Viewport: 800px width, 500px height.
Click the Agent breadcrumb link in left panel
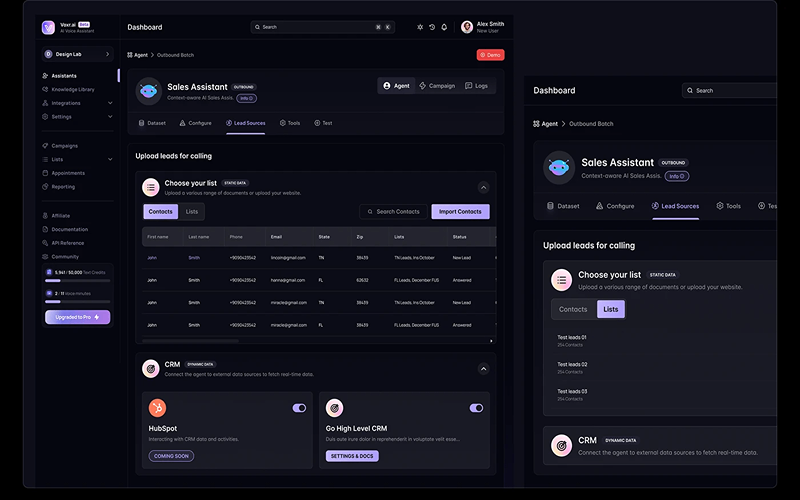click(x=137, y=55)
